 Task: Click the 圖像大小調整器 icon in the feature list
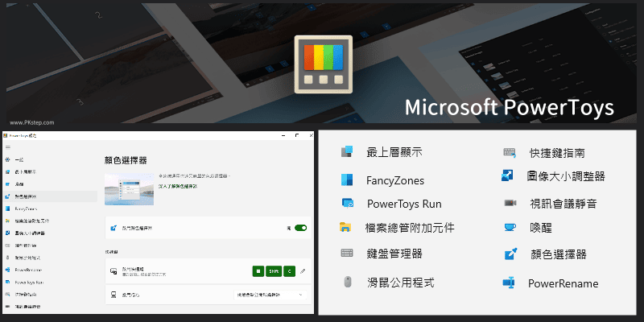click(x=507, y=175)
